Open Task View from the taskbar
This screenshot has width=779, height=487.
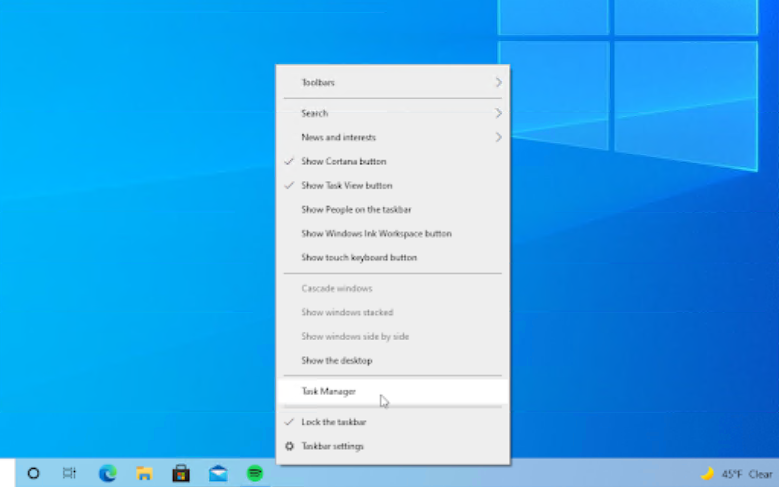(69, 473)
